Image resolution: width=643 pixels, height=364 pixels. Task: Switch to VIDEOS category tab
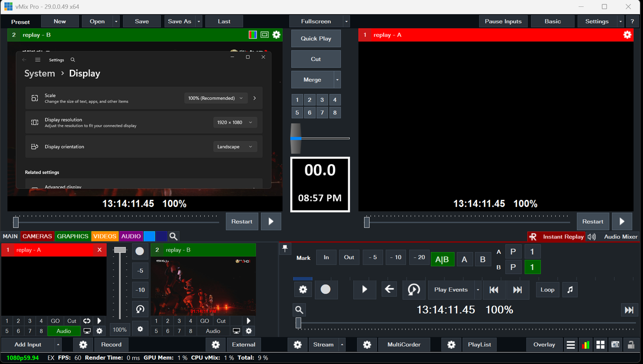pos(104,236)
